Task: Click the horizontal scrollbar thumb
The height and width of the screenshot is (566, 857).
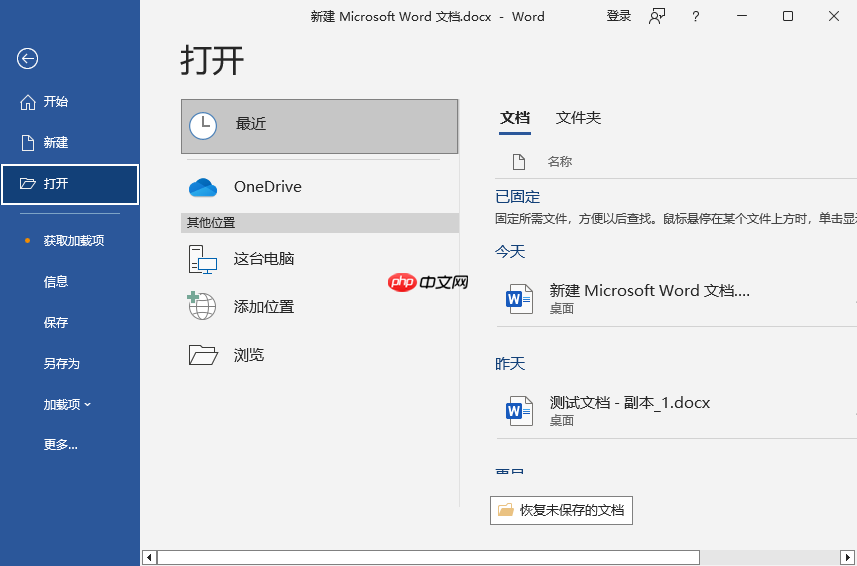Action: [428, 557]
